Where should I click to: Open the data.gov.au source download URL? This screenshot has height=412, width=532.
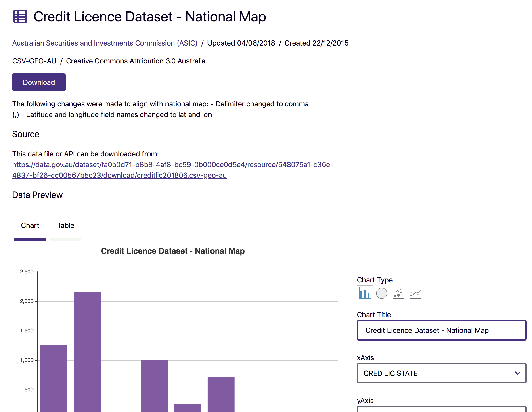click(172, 165)
